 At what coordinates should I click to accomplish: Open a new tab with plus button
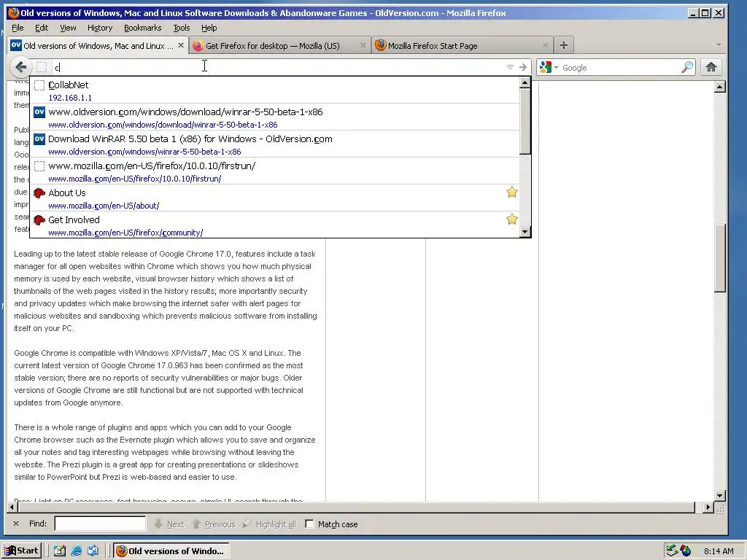(564, 45)
